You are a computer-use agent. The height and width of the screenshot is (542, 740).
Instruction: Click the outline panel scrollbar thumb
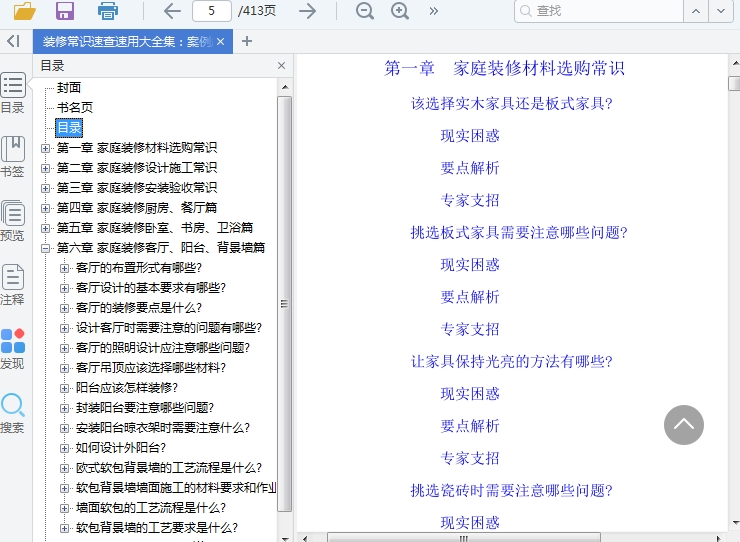pyautogui.click(x=284, y=304)
